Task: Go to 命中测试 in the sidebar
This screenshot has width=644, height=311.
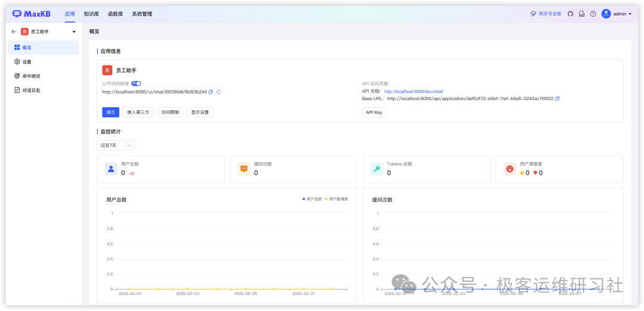Action: [x=31, y=76]
